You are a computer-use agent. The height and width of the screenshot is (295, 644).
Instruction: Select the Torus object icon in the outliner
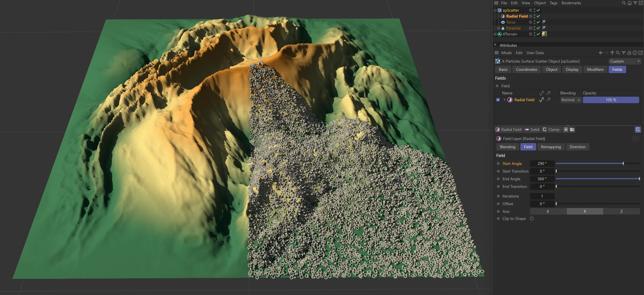[x=503, y=22]
